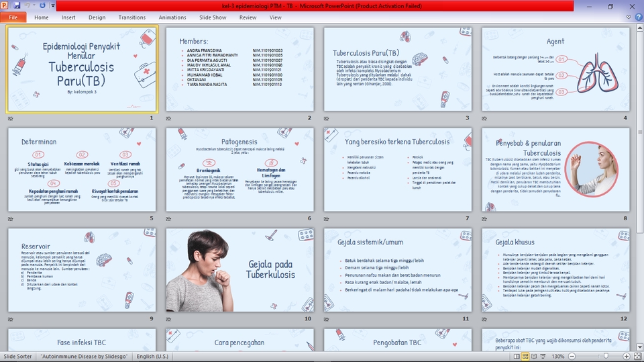Click the vertical scrollbar down arrow

(x=640, y=347)
